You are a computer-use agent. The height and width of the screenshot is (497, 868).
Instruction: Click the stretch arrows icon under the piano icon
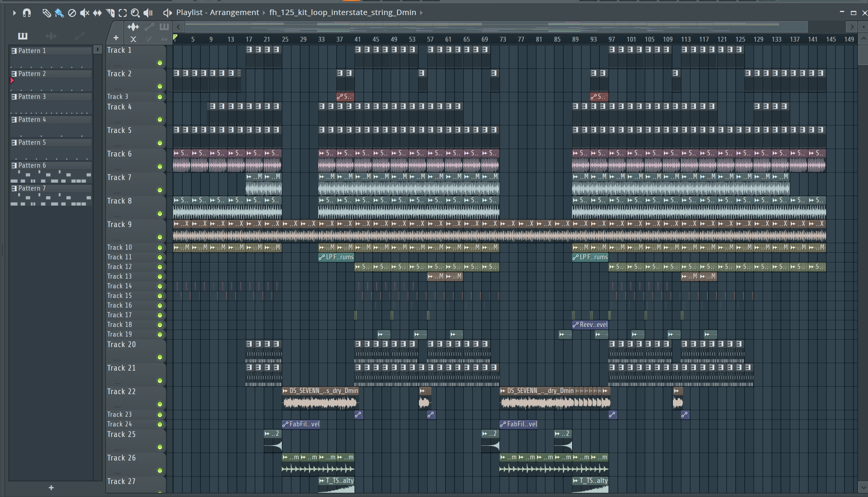click(164, 39)
